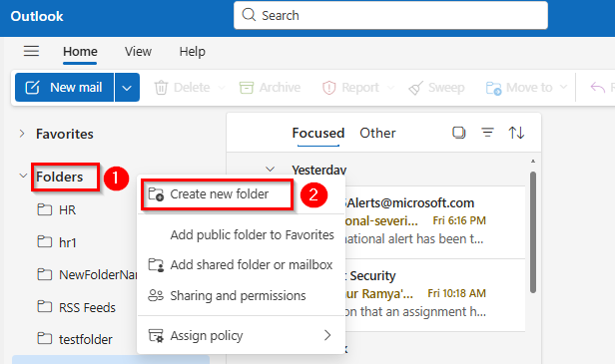Open the Security email from Fri 10:18 AM
This screenshot has width=615, height=364.
[434, 294]
